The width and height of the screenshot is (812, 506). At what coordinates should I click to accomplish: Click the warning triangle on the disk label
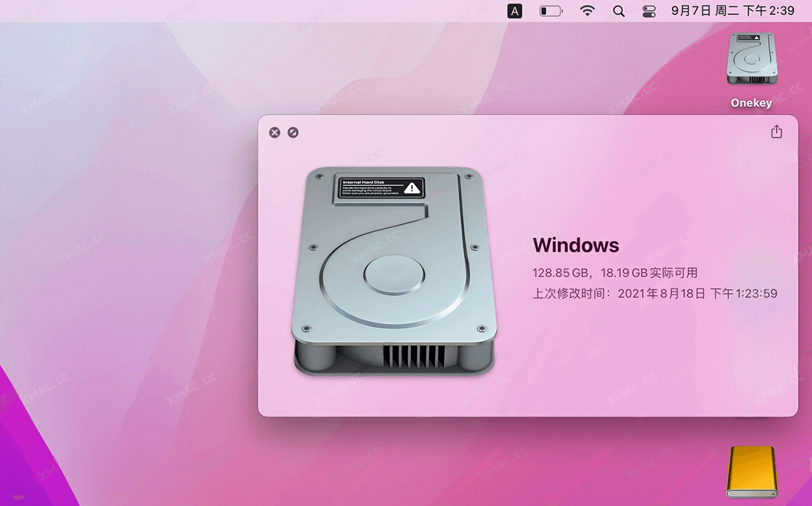(411, 188)
